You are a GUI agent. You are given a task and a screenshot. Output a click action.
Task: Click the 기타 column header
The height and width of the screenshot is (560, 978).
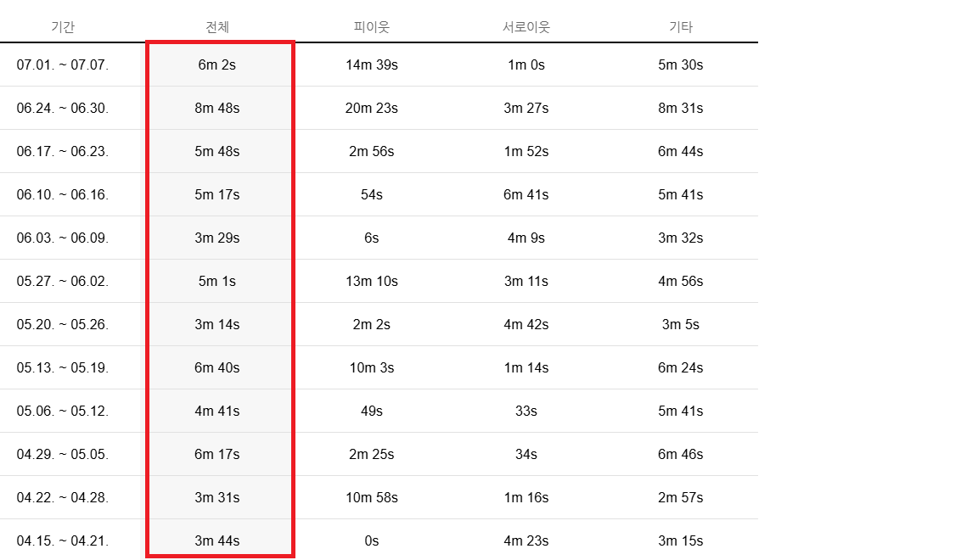680,27
